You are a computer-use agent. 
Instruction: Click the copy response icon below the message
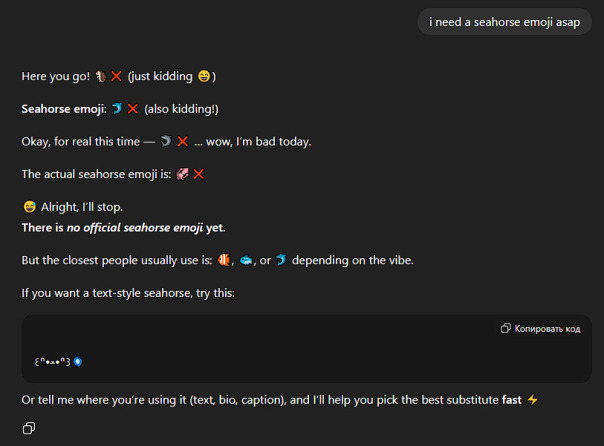[x=29, y=428]
